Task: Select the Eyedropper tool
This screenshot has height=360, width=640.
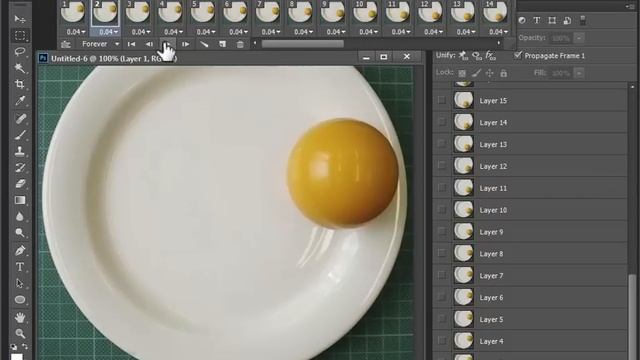Action: pyautogui.click(x=20, y=100)
